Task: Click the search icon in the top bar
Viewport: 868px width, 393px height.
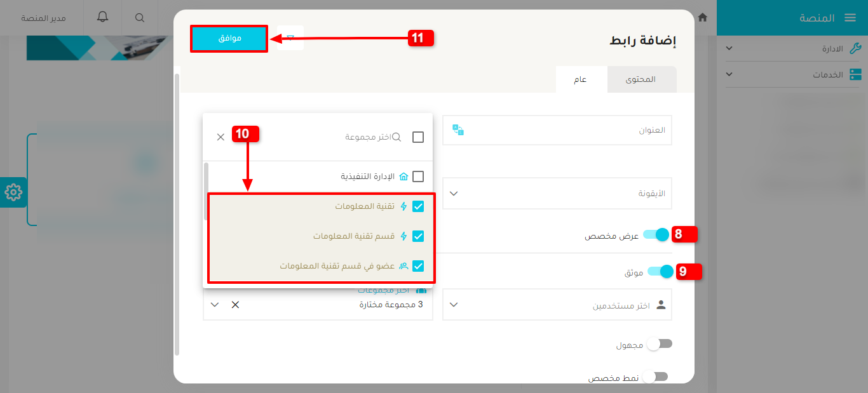Action: (139, 18)
